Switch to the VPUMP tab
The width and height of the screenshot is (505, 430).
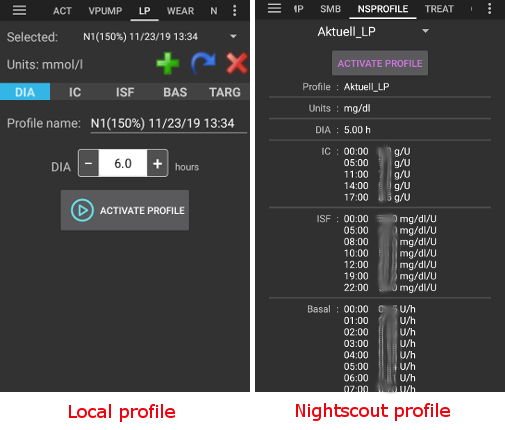[x=105, y=11]
